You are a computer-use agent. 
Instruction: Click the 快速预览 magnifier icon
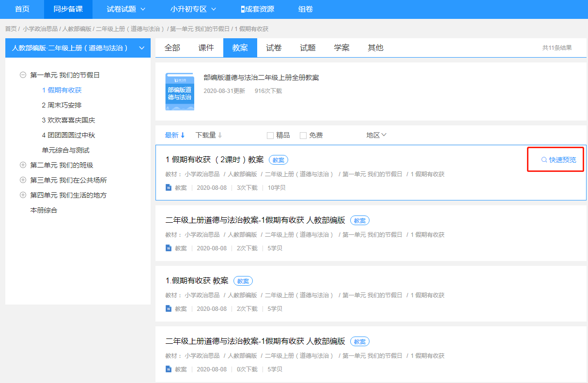tap(544, 160)
